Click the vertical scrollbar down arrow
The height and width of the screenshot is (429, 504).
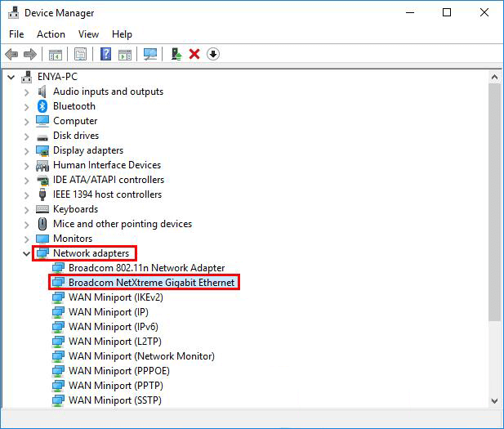[x=494, y=400]
